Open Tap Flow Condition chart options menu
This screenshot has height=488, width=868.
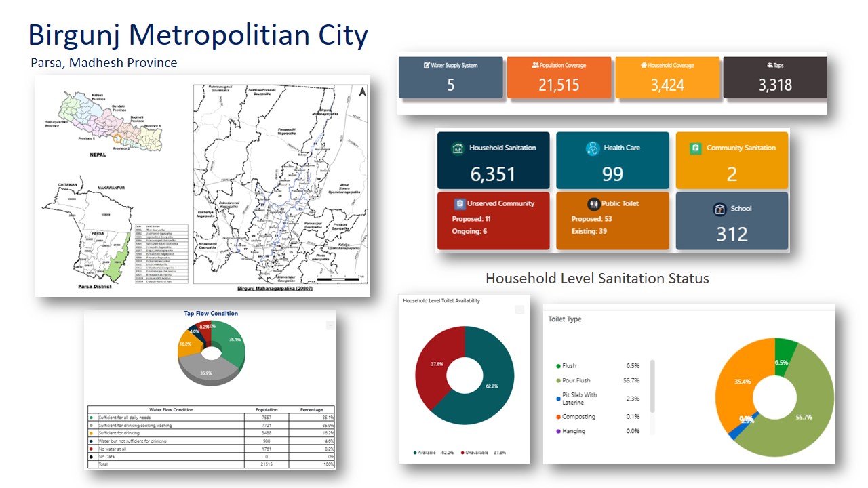pos(330,325)
